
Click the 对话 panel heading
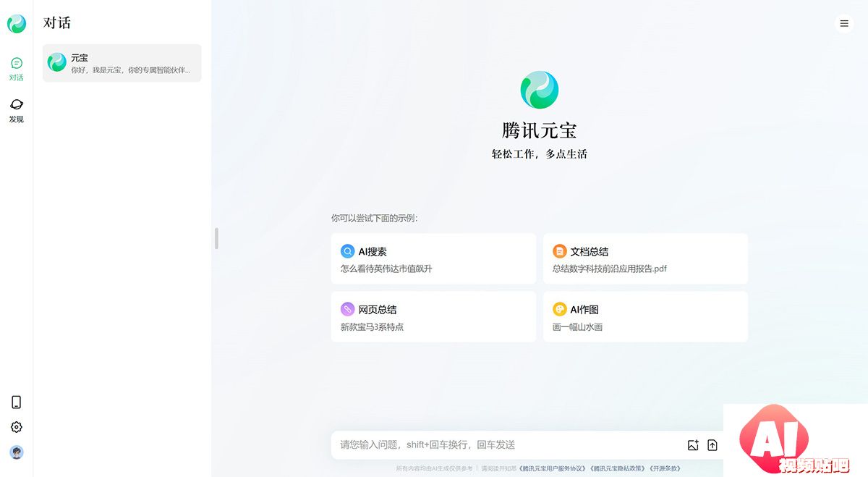click(x=57, y=23)
